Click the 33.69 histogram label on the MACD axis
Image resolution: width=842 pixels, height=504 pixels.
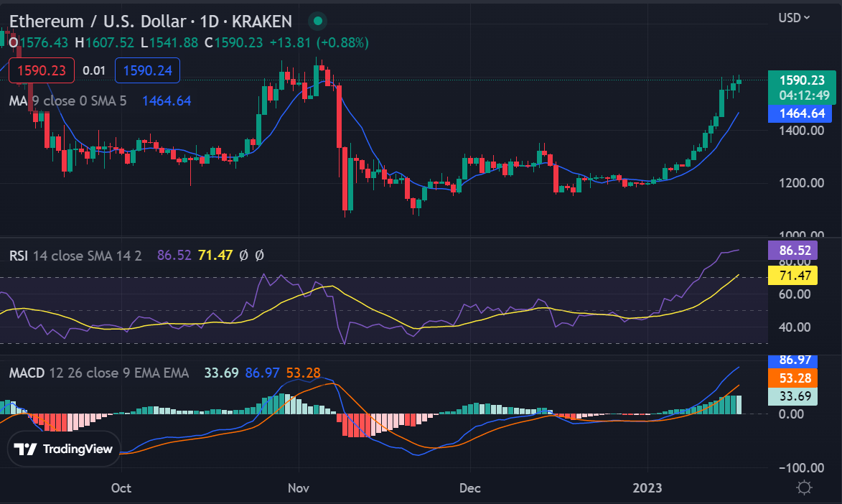tap(792, 396)
